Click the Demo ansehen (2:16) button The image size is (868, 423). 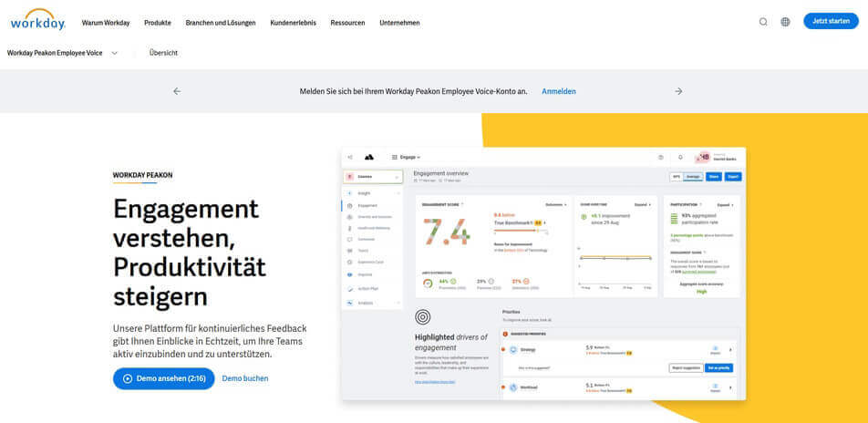[164, 378]
